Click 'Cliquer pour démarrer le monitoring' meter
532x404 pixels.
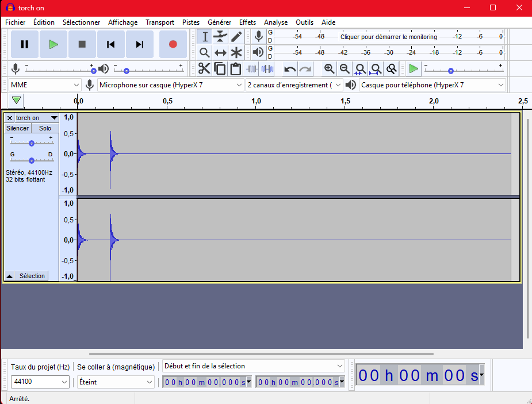coord(389,37)
